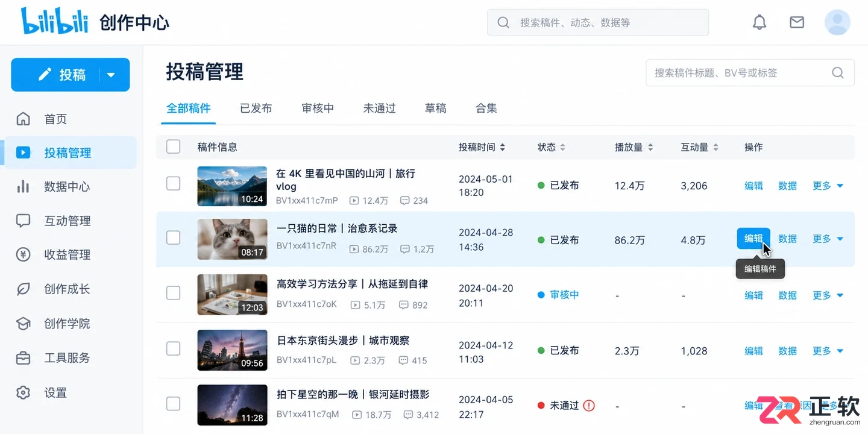
Task: Toggle the select-all checkbox in table header
Action: point(173,146)
